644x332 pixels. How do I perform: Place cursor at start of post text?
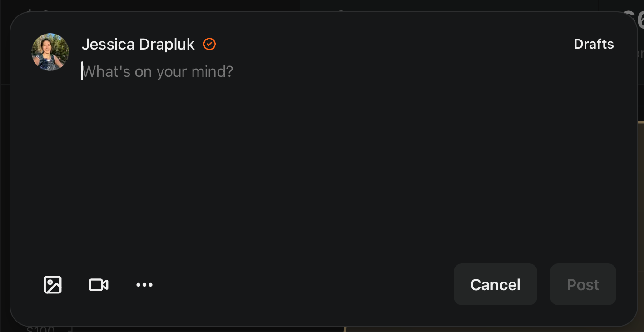[82, 71]
